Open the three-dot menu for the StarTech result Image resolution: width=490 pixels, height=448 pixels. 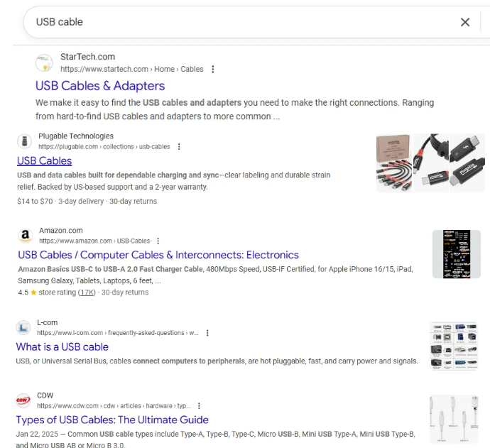pyautogui.click(x=213, y=70)
